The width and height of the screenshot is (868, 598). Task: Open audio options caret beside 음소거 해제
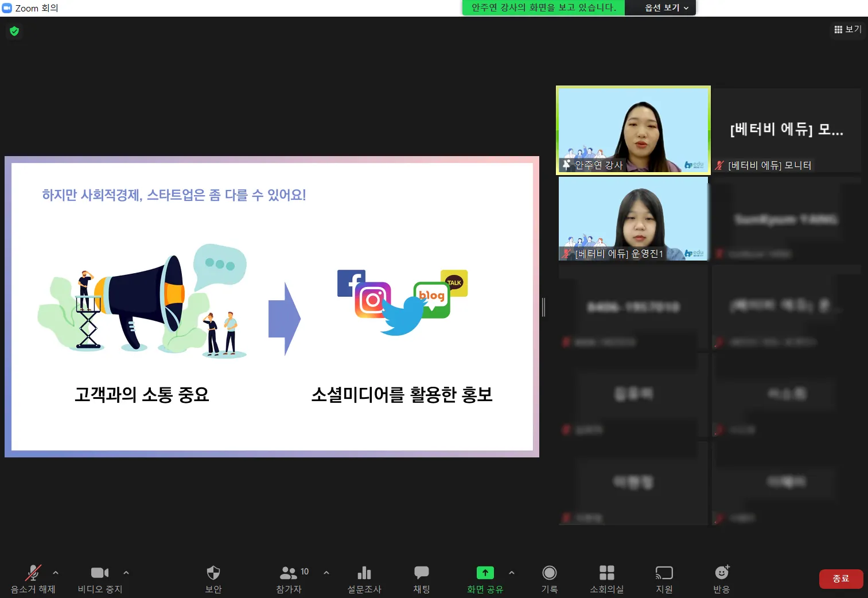click(x=56, y=573)
